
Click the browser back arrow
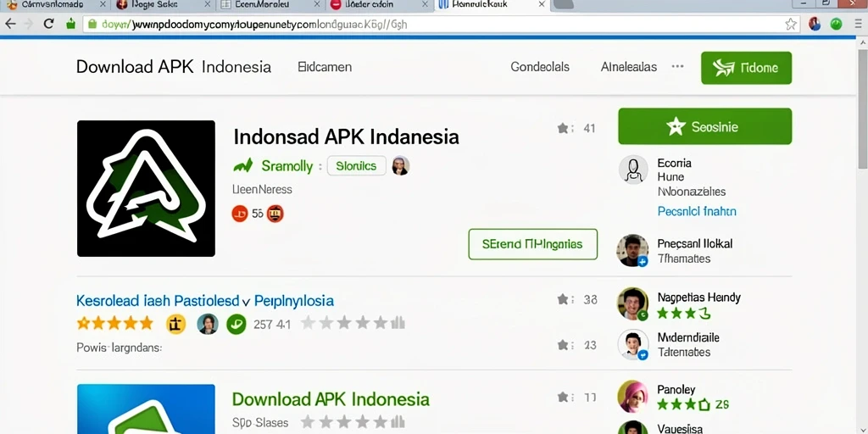(10, 24)
